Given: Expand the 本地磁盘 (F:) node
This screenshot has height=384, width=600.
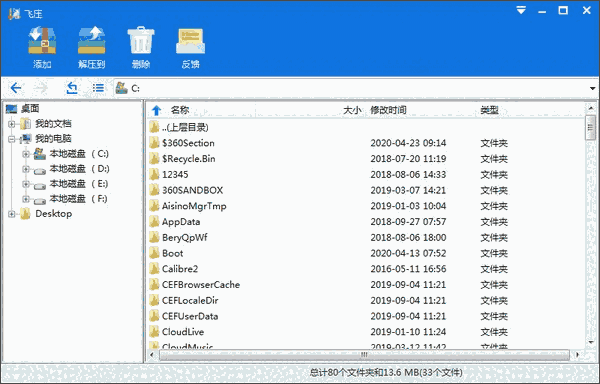Looking at the screenshot, I should [x=26, y=199].
